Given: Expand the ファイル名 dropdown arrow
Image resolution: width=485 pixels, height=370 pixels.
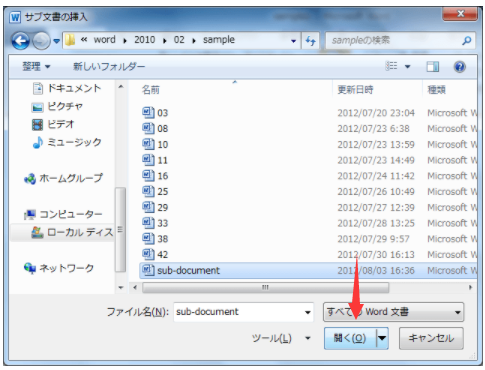Looking at the screenshot, I should [308, 312].
